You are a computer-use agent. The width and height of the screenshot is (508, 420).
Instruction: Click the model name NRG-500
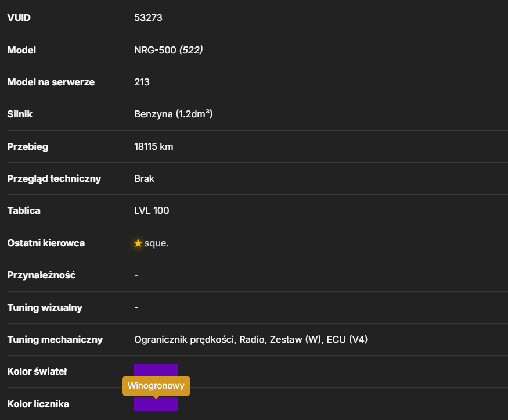point(155,50)
